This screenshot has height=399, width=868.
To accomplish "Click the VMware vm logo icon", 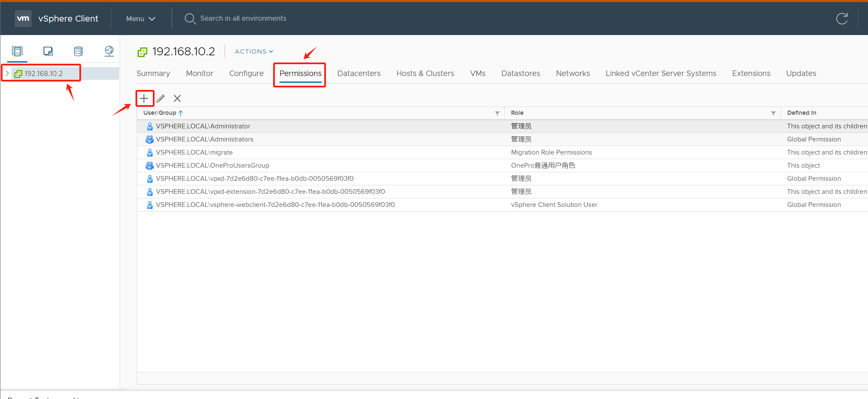I will (23, 19).
